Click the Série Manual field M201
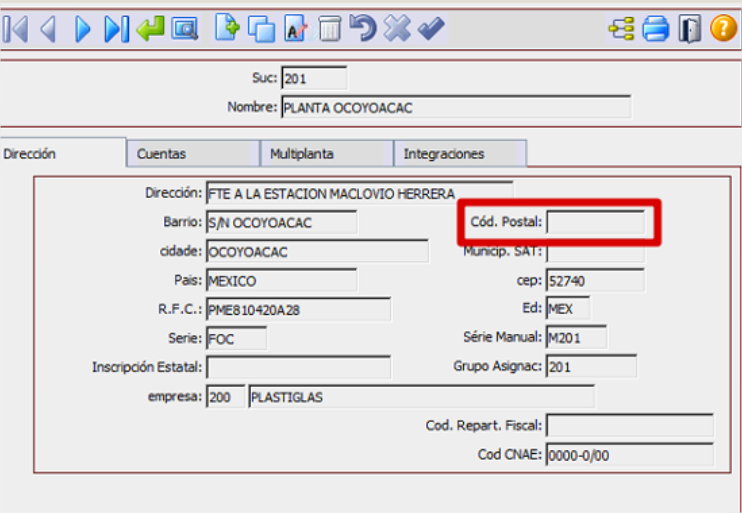This screenshot has height=513, width=742. coord(576,337)
